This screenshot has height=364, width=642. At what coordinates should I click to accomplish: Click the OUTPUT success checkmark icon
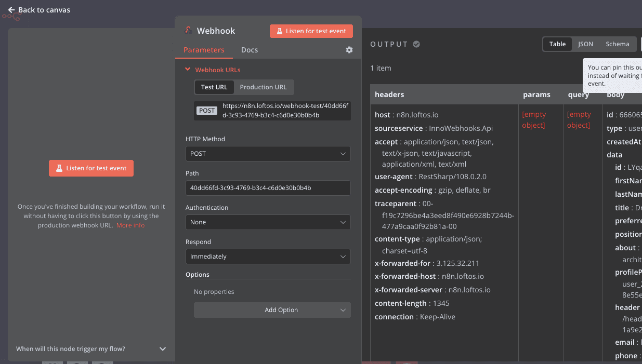click(416, 44)
